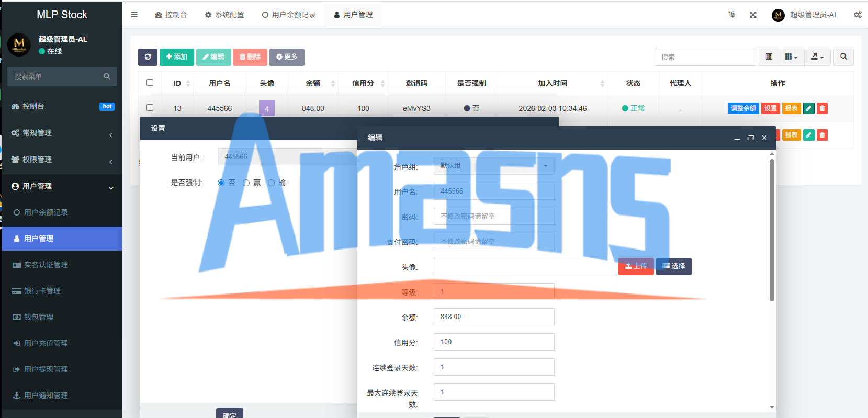
Task: Check the select-all checkbox in table header
Action: coord(150,83)
